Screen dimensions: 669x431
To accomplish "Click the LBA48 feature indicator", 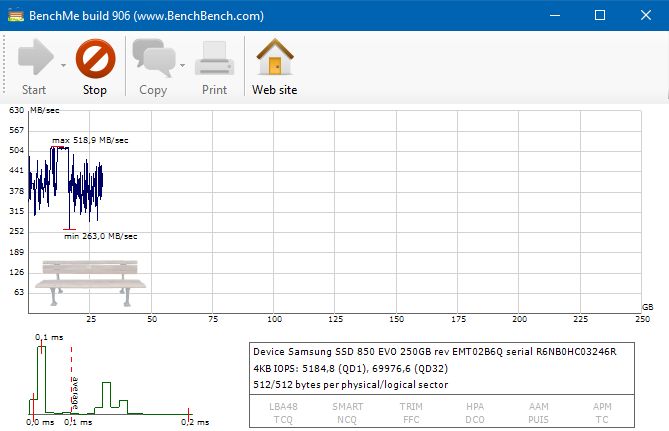I will [282, 407].
